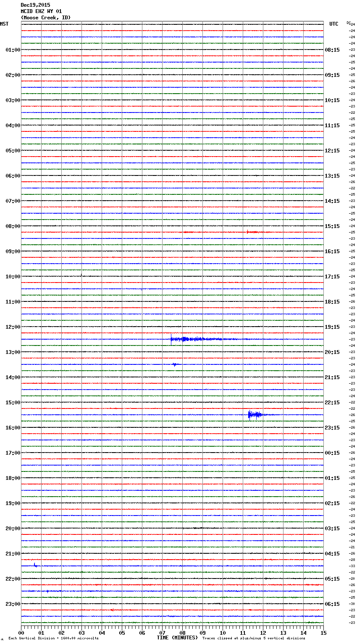The width and height of the screenshot is (357, 644).
Task: Click the "14:00" MST hour label
Action: click(x=13, y=377)
